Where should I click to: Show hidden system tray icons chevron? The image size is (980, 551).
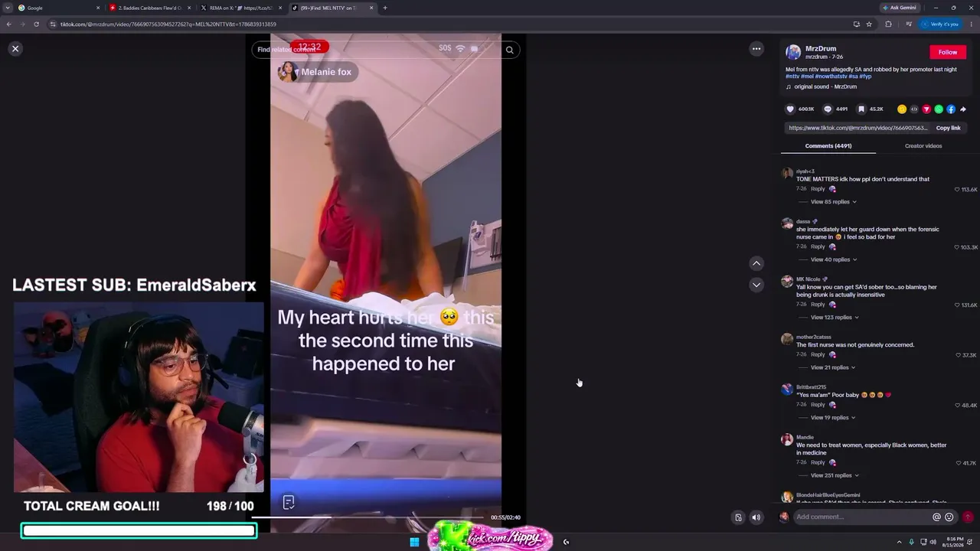tap(899, 542)
